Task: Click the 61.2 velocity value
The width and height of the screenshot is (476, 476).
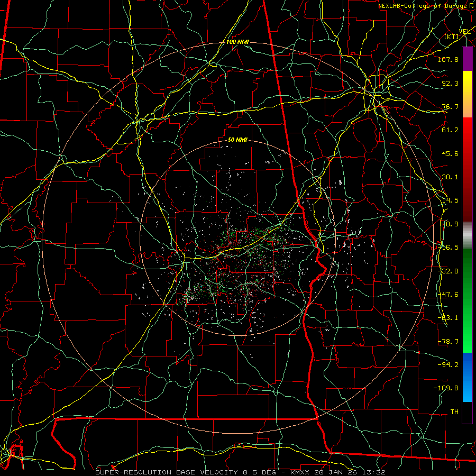Action: [450, 130]
